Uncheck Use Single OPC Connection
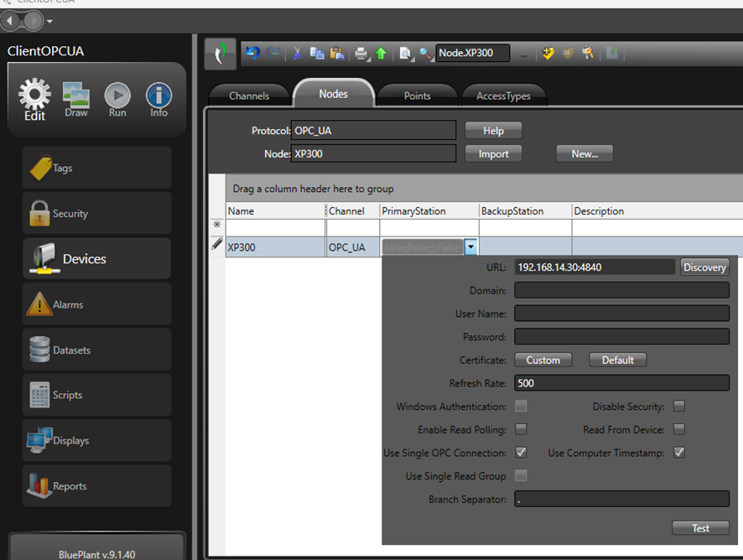Image resolution: width=743 pixels, height=560 pixels. point(521,453)
